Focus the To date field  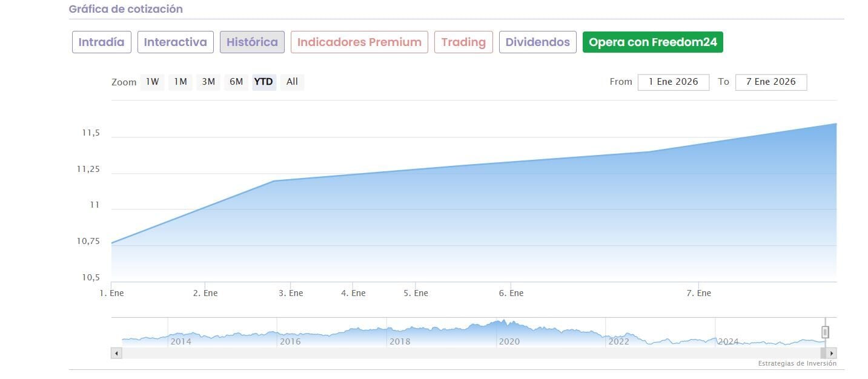coord(770,82)
